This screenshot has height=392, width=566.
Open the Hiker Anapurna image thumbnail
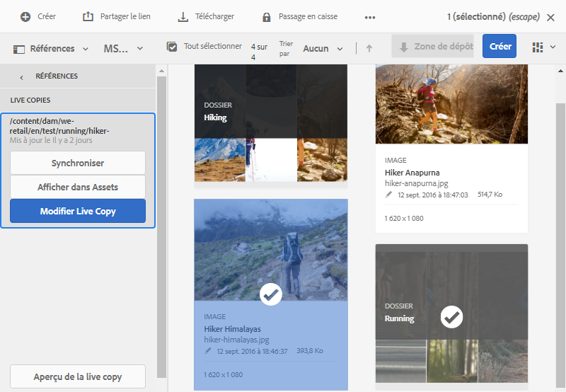click(x=451, y=104)
